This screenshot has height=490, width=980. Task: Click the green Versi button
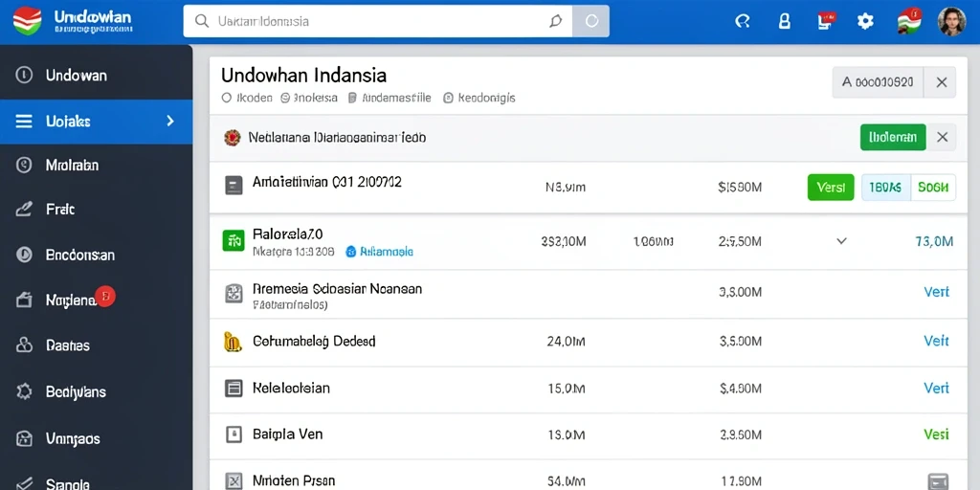click(831, 187)
